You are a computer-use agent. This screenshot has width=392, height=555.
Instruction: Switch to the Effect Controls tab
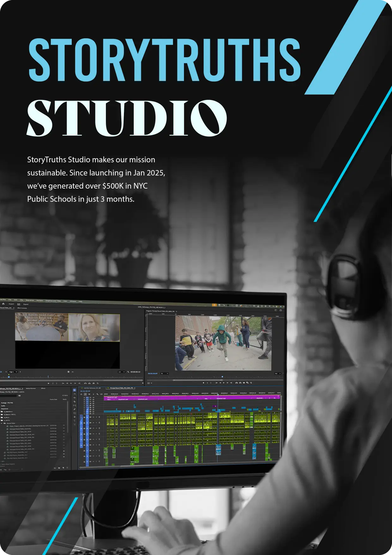click(x=22, y=308)
